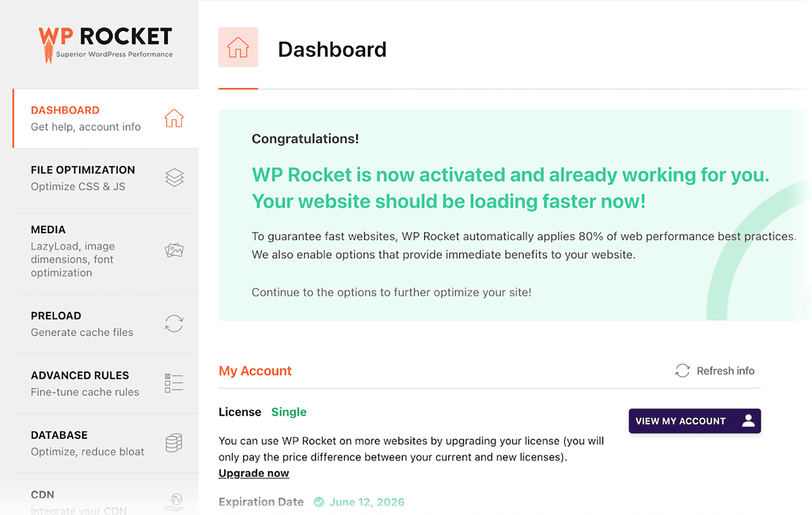Click the Upgrade now link

tap(254, 472)
